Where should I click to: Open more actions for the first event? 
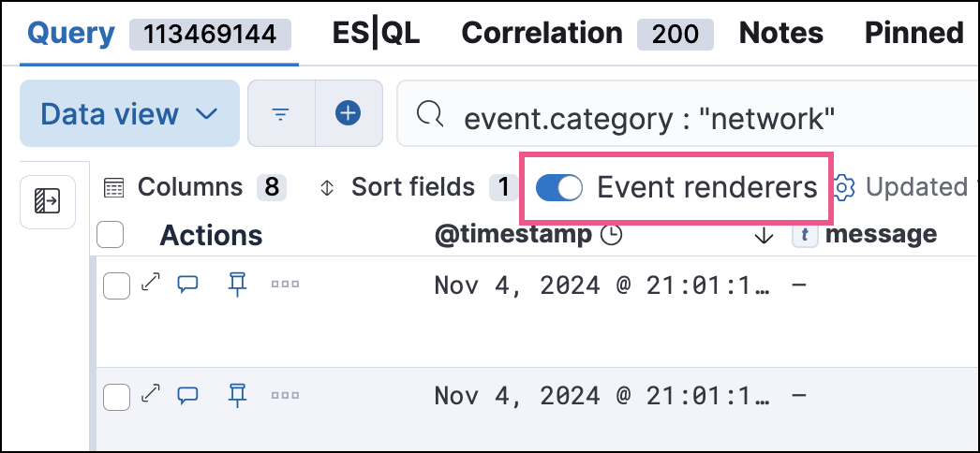point(285,285)
